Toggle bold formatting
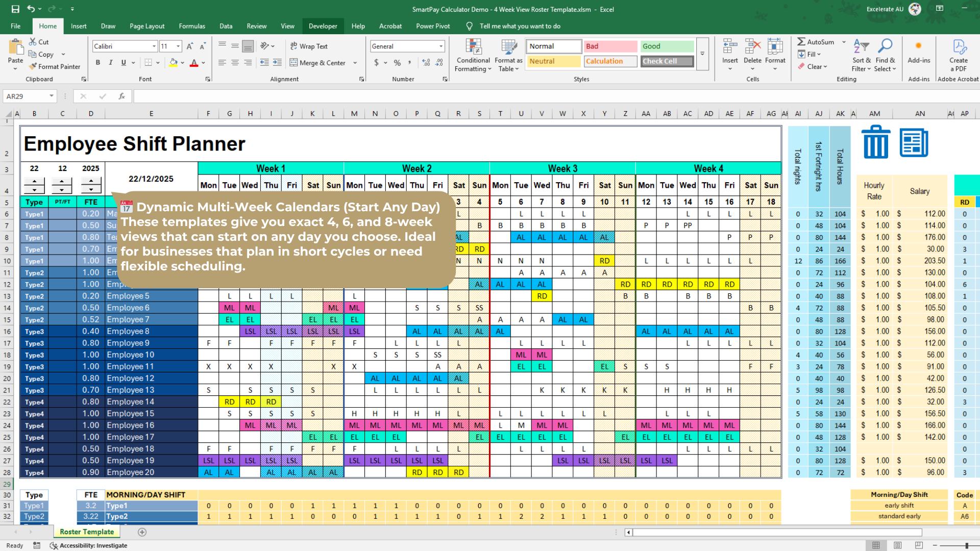This screenshot has height=551, width=980. coord(98,63)
